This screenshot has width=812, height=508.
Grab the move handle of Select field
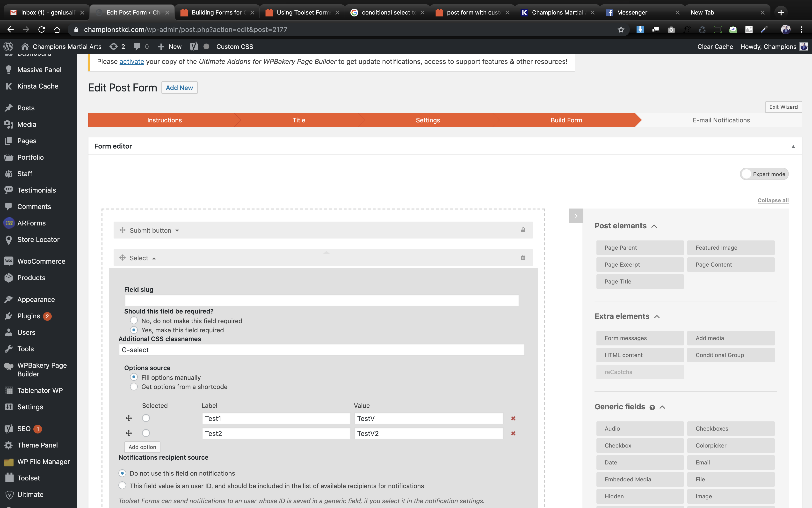pyautogui.click(x=123, y=258)
